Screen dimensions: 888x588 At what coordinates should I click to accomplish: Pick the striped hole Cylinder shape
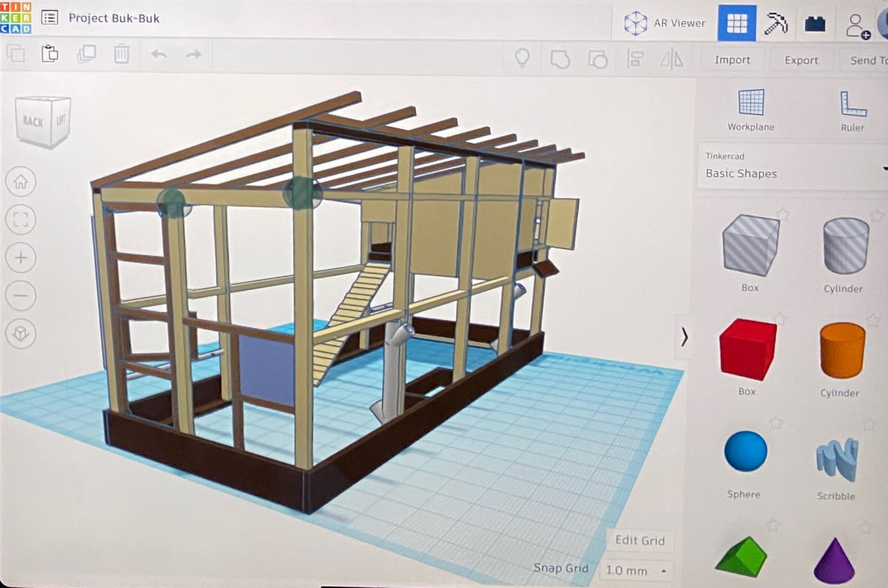pos(845,245)
